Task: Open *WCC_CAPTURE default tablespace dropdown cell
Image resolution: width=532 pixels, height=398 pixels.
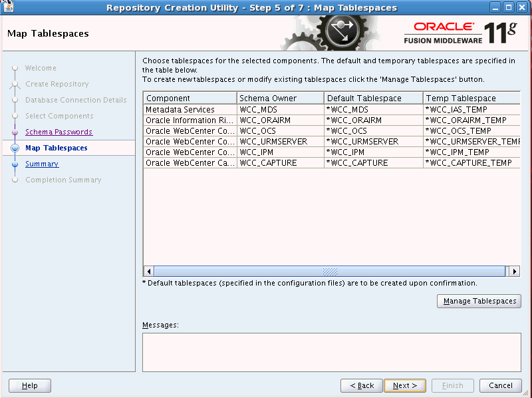Action: 374,162
